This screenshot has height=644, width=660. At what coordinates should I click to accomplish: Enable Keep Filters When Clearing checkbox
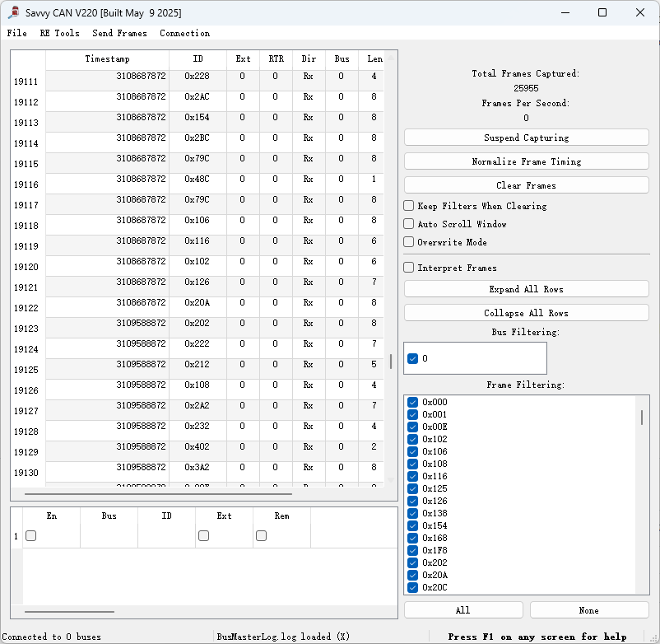tap(408, 206)
